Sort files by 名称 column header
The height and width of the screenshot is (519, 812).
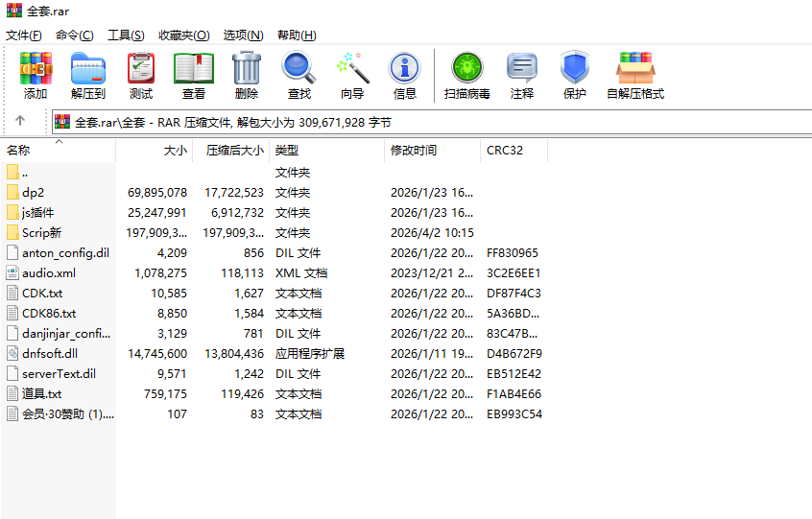click(x=19, y=151)
